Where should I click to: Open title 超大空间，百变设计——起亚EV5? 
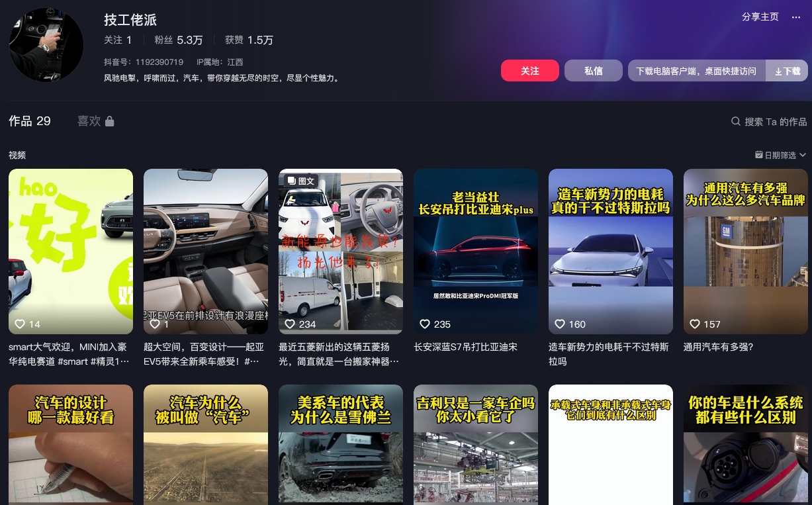204,354
